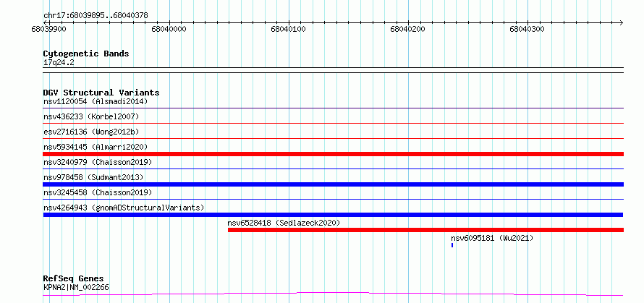This screenshot has width=644, height=303.
Task: Open variant nsv978458 (Sudmant2013) label
Action: (x=93, y=177)
